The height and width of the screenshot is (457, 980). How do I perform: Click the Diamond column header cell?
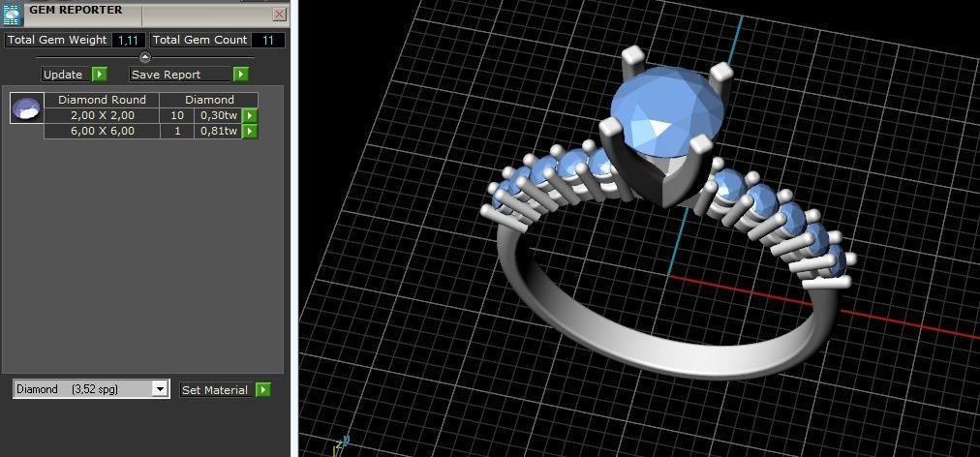point(209,100)
